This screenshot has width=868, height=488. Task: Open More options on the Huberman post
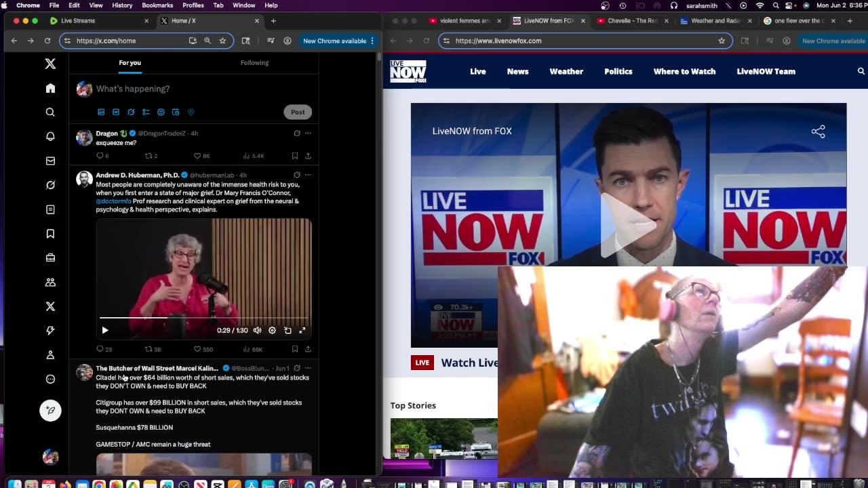tap(308, 175)
